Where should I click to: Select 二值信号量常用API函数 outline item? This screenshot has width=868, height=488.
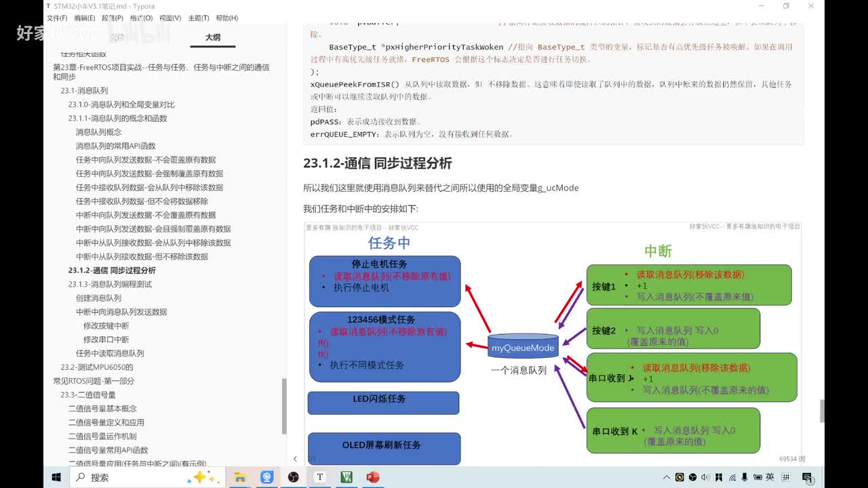pyautogui.click(x=108, y=450)
